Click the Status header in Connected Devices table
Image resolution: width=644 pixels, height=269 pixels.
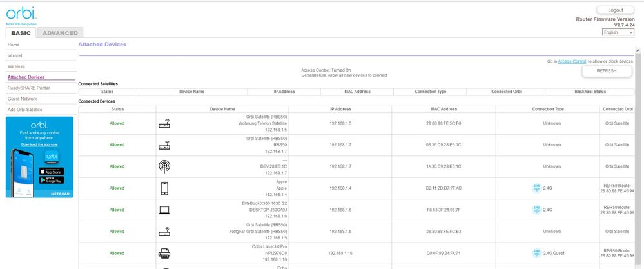117,109
